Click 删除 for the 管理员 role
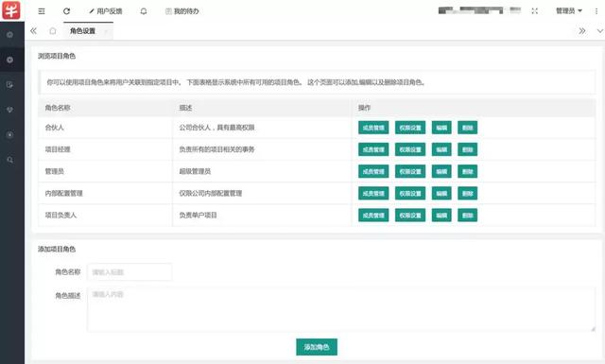605x364 pixels. coord(467,171)
